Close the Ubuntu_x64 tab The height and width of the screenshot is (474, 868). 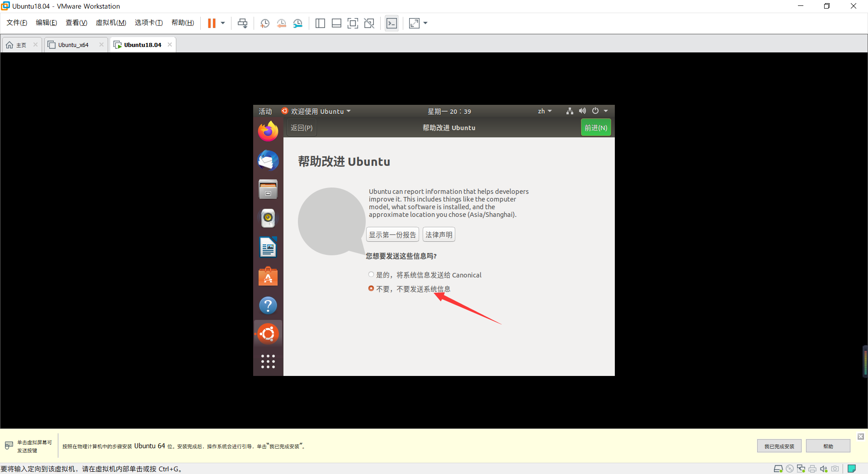coord(101,44)
